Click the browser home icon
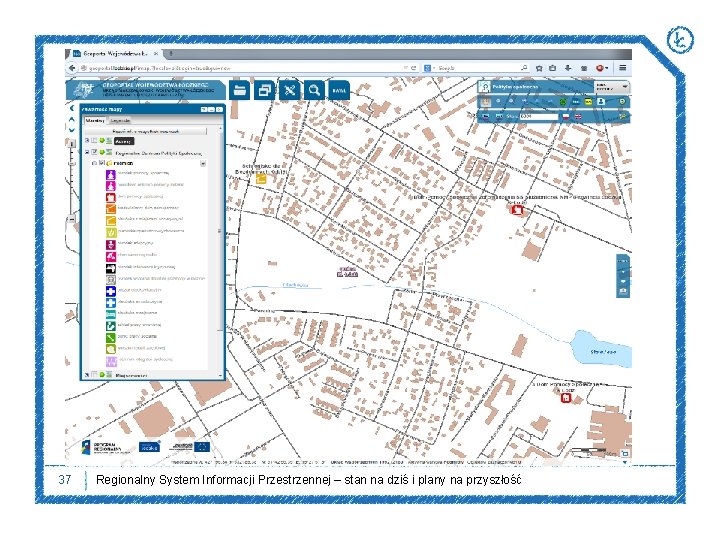This screenshot has width=720, height=540. point(584,68)
